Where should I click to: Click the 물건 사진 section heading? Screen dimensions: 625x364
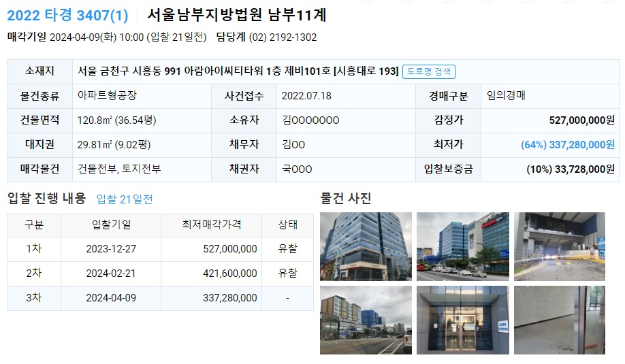coord(346,198)
